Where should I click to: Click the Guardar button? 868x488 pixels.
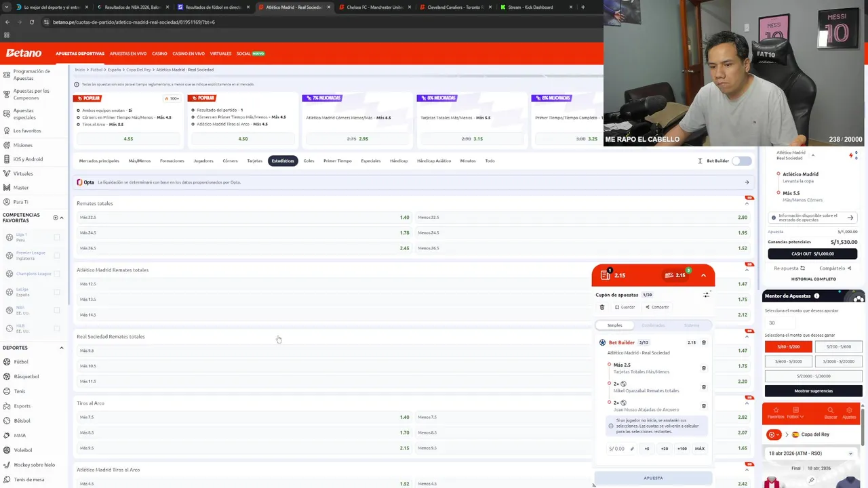click(x=625, y=307)
